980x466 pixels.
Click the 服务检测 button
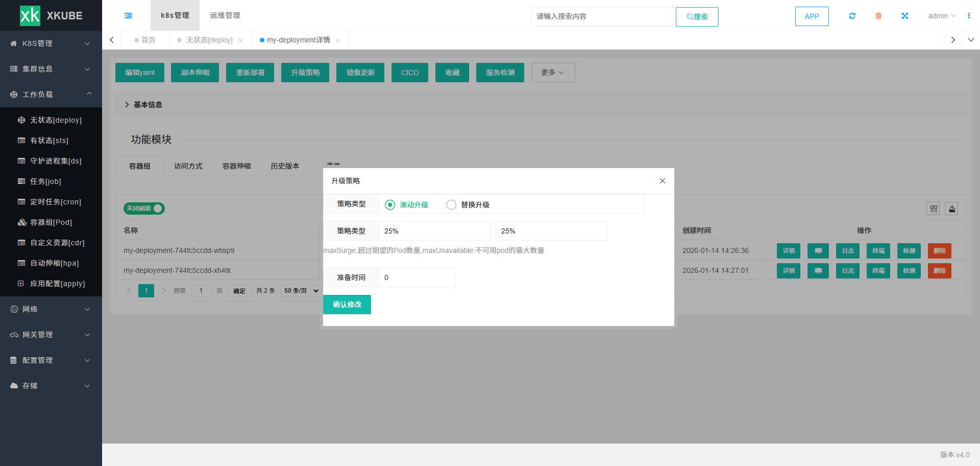tap(500, 73)
